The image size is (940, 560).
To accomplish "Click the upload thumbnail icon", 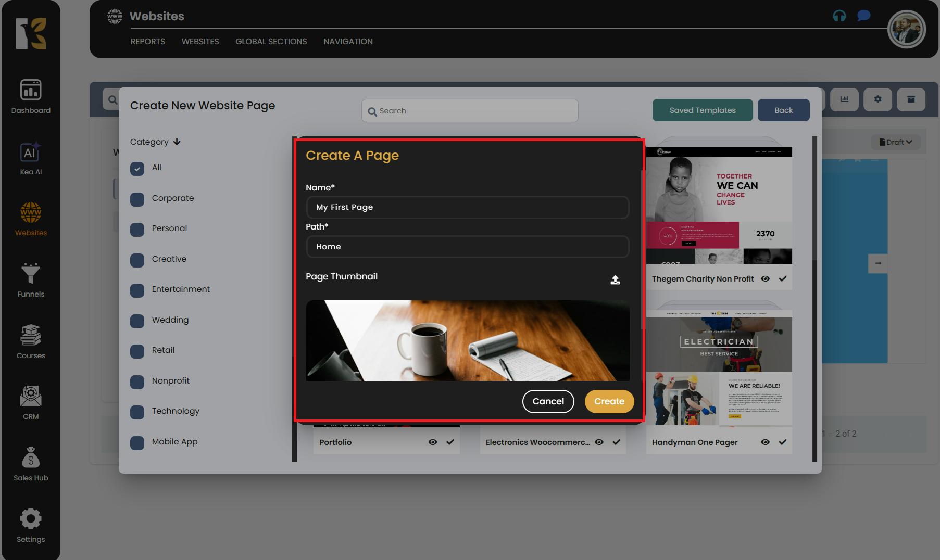I will click(x=615, y=280).
